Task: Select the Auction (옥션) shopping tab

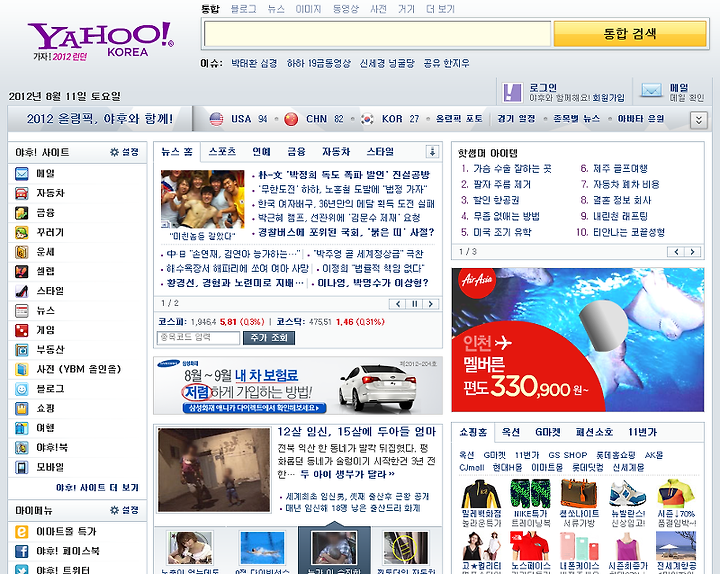Action: tap(511, 432)
